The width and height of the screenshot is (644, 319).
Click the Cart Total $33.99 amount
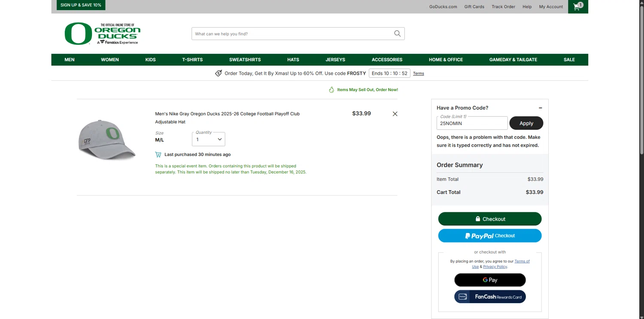pos(535,192)
